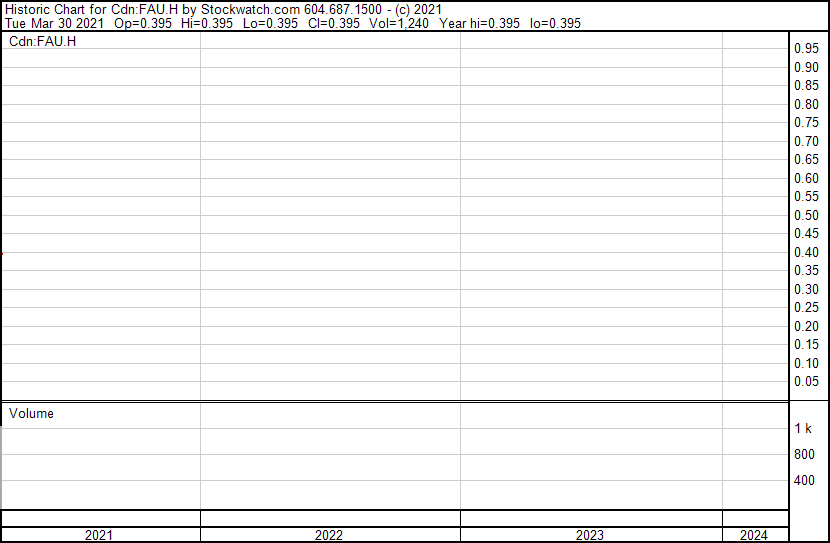Image resolution: width=830 pixels, height=543 pixels.
Task: Click the 0.35 price axis label
Action: pyautogui.click(x=807, y=270)
